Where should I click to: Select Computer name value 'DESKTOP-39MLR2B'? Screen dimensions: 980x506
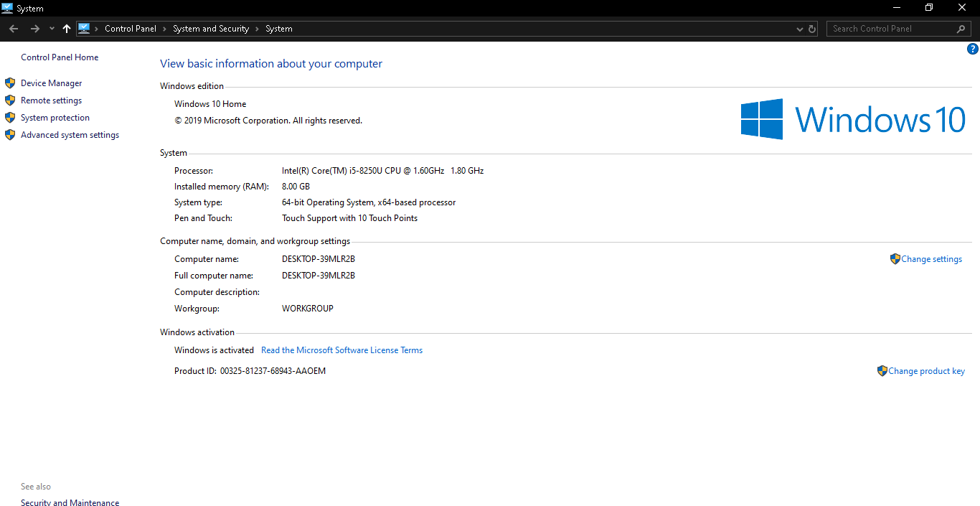coord(319,259)
